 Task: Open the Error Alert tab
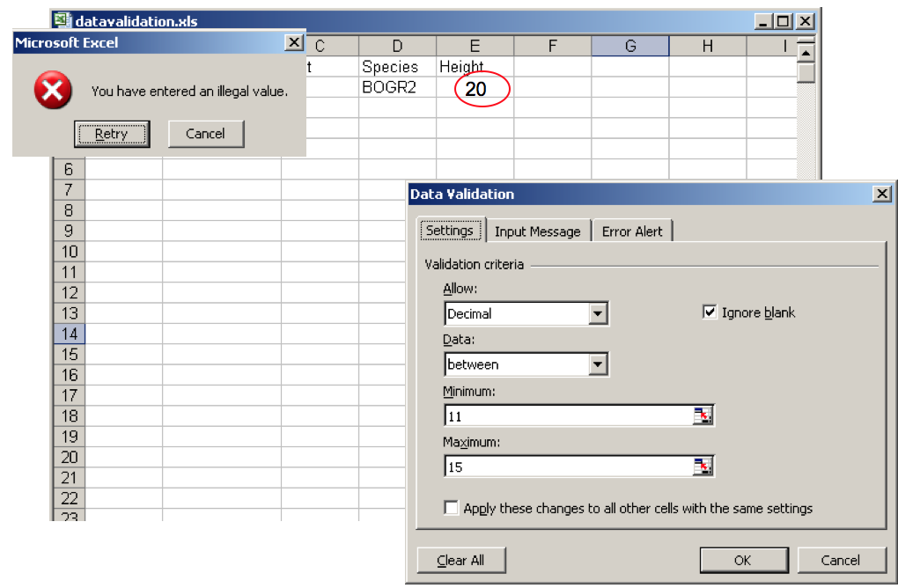tap(632, 232)
